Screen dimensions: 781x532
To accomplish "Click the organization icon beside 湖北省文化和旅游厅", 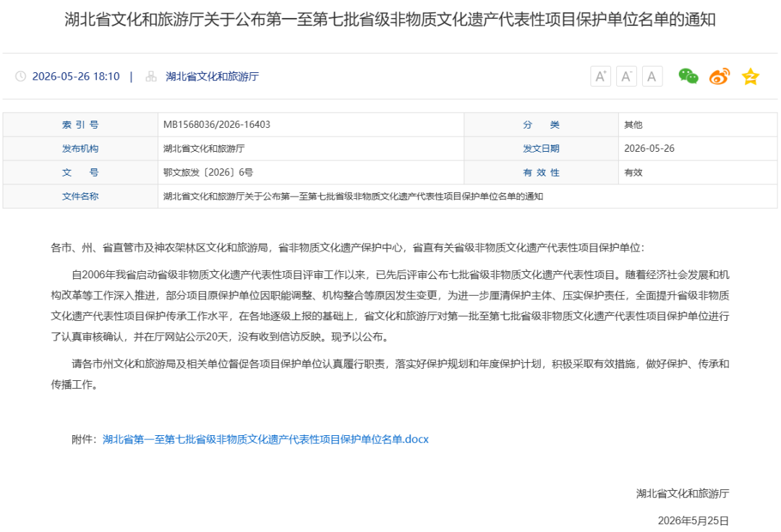I will click(x=151, y=76).
